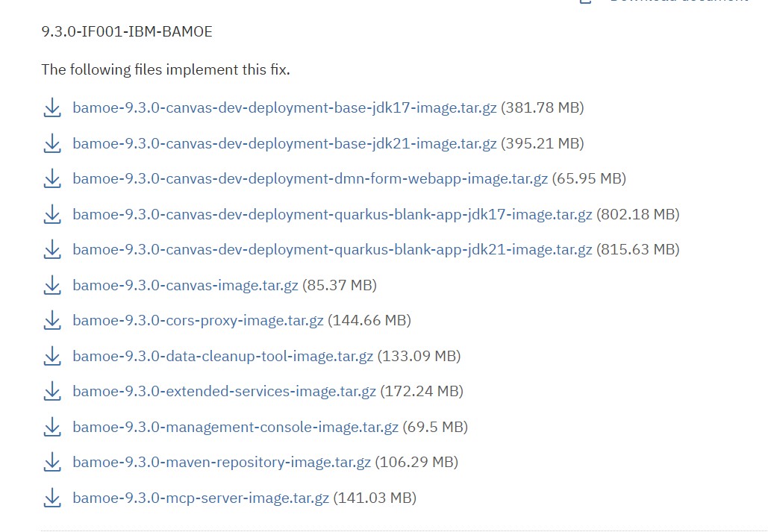
Task: Click download icon beside management-console image
Action: [52, 428]
